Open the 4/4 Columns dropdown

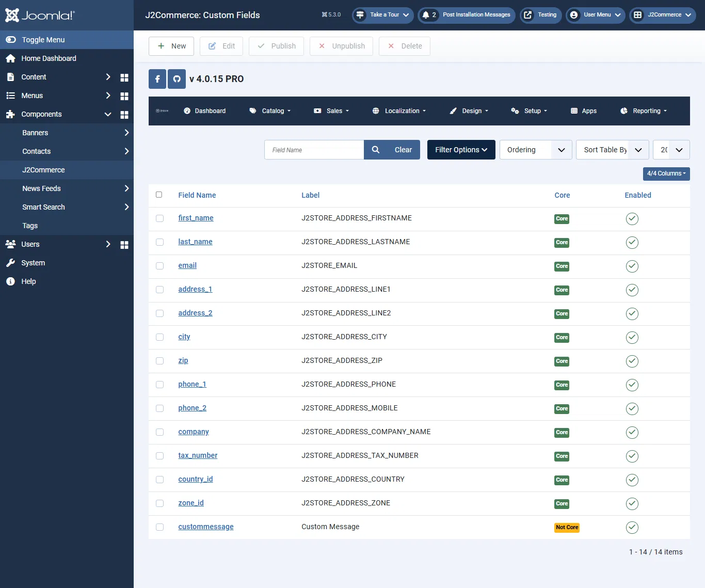tap(666, 173)
